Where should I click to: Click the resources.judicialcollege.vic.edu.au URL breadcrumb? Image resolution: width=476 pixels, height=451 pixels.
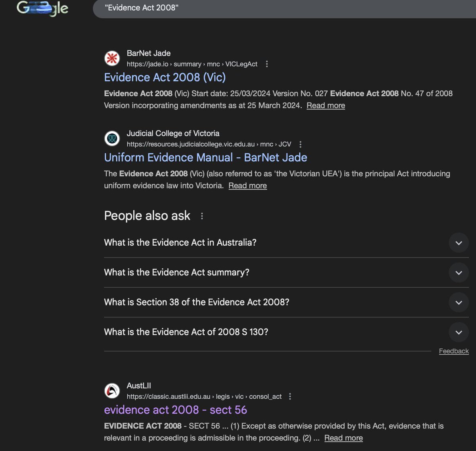tap(209, 144)
